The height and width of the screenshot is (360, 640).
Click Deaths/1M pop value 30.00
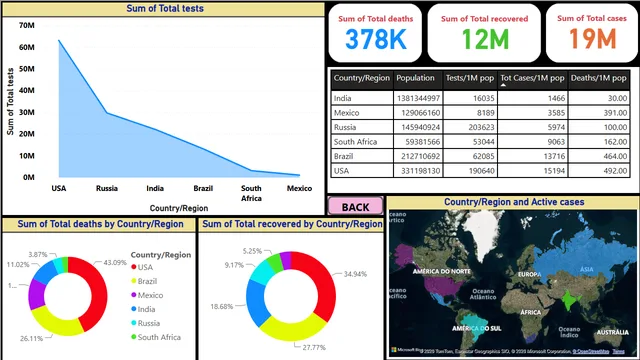[x=618, y=98]
